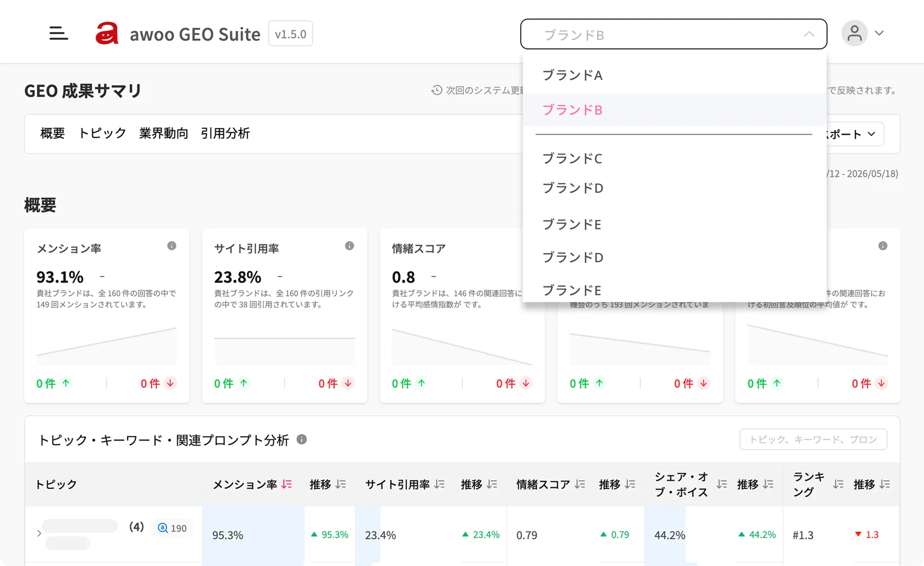Image resolution: width=924 pixels, height=566 pixels.
Task: Expand the account menu chevron
Action: [879, 33]
